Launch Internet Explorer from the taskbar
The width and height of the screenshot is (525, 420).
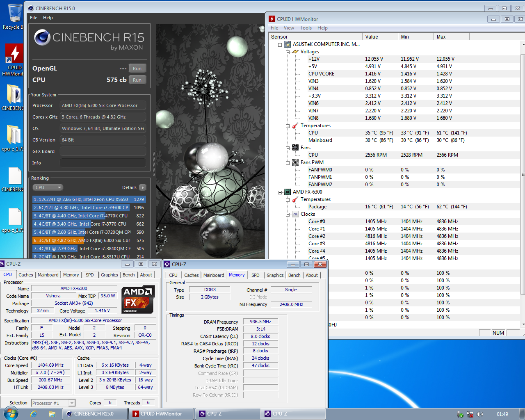coord(34,414)
